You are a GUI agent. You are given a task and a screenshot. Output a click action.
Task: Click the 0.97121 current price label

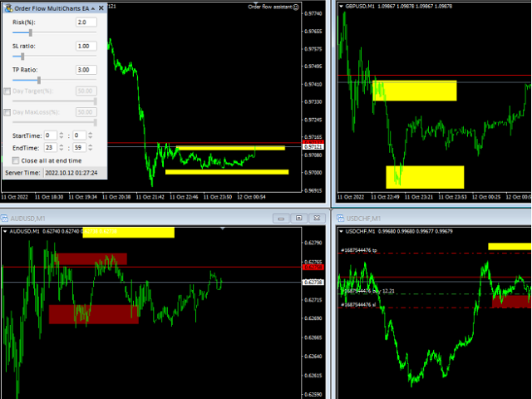point(313,147)
